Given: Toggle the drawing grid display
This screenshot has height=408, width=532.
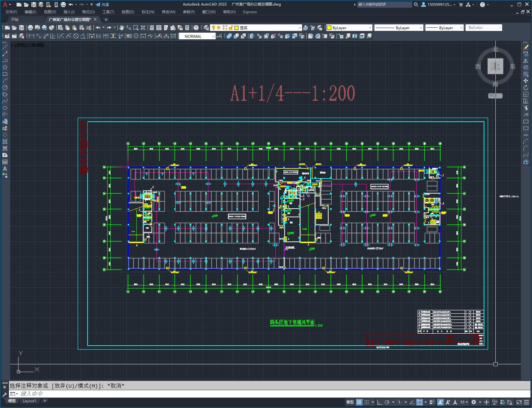Looking at the screenshot, I should coord(359,402).
